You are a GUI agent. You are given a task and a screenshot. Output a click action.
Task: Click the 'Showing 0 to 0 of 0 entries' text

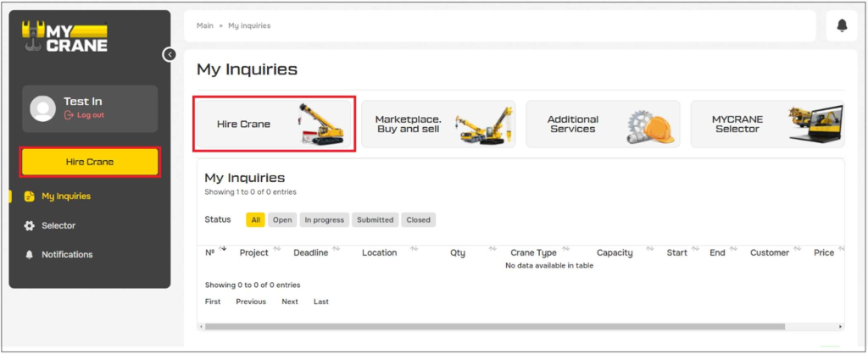[253, 285]
